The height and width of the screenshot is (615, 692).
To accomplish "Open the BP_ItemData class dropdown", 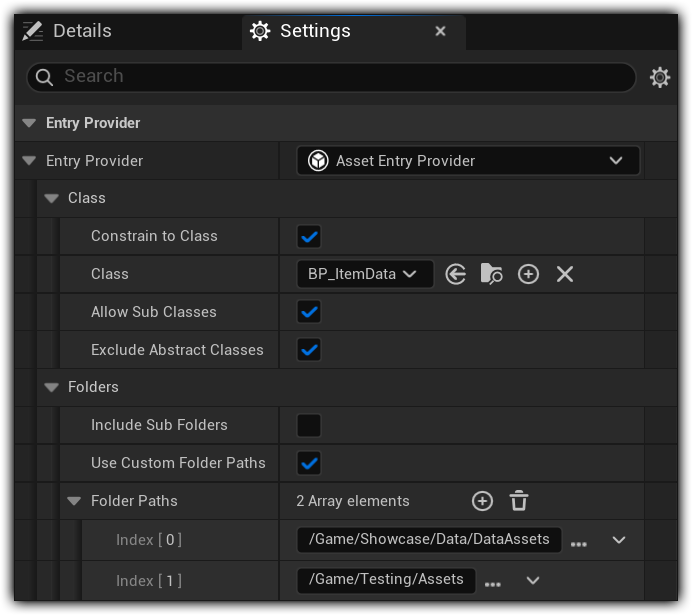I will pyautogui.click(x=364, y=274).
